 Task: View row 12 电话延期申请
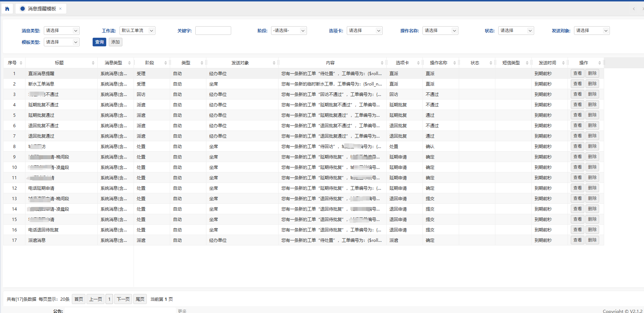[x=577, y=188]
